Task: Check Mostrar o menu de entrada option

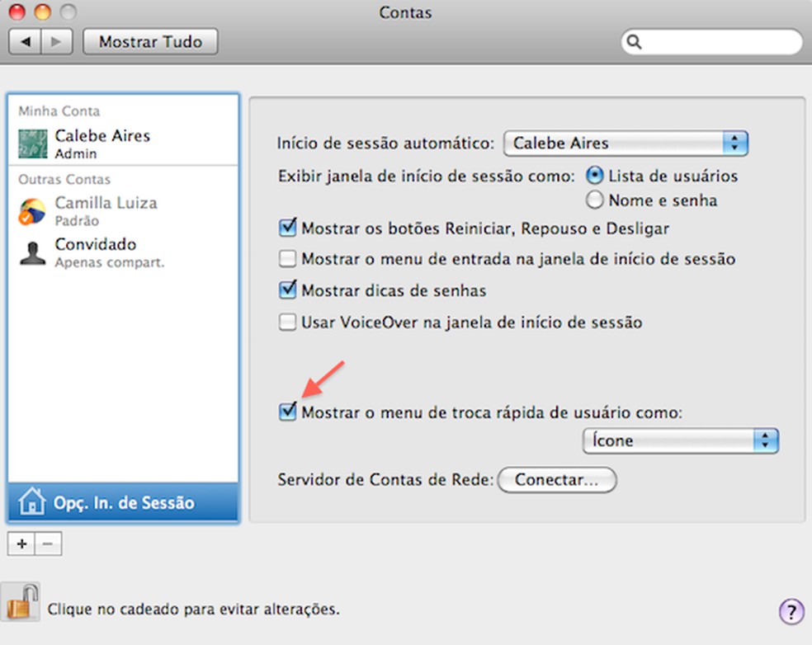Action: pos(288,258)
